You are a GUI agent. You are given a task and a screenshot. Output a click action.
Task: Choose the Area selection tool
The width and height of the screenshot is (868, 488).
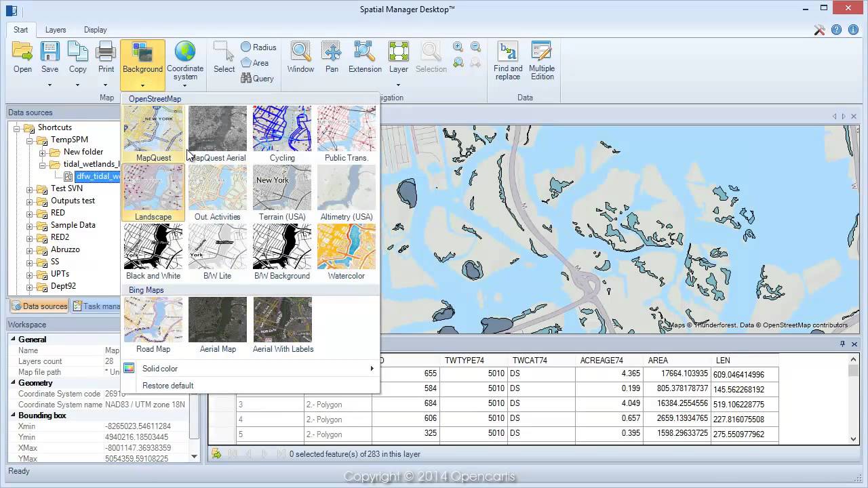click(x=255, y=63)
